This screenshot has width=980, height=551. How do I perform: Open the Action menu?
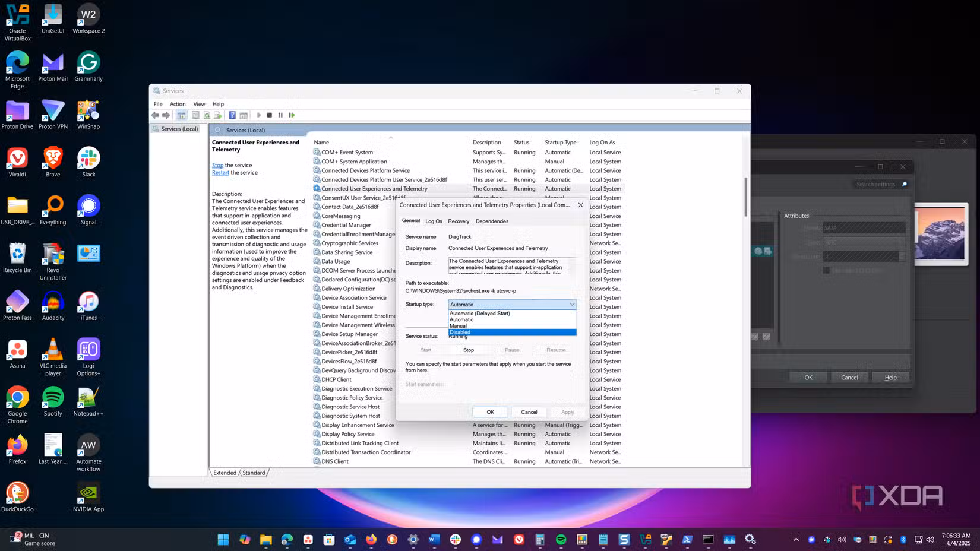point(178,104)
